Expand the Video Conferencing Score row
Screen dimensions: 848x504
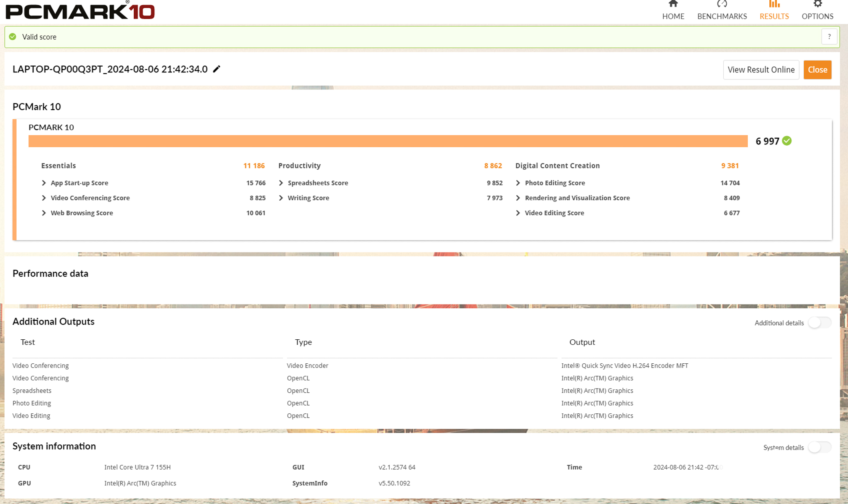(43, 197)
